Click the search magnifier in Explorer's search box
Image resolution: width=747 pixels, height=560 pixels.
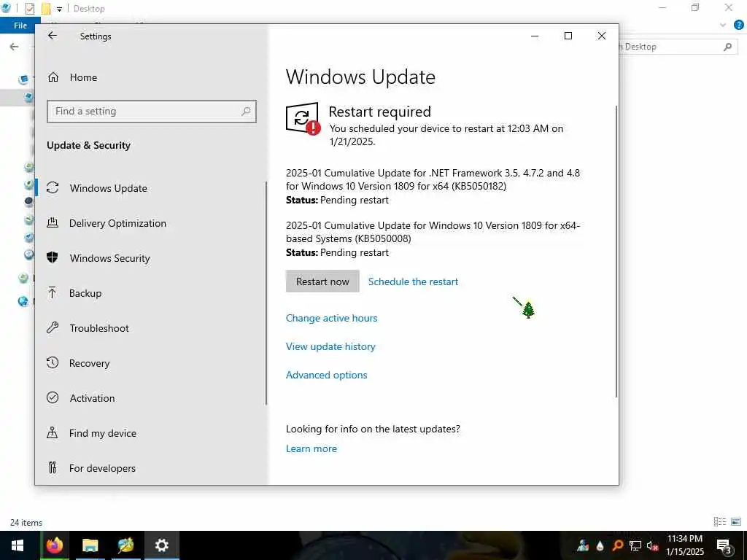(727, 47)
